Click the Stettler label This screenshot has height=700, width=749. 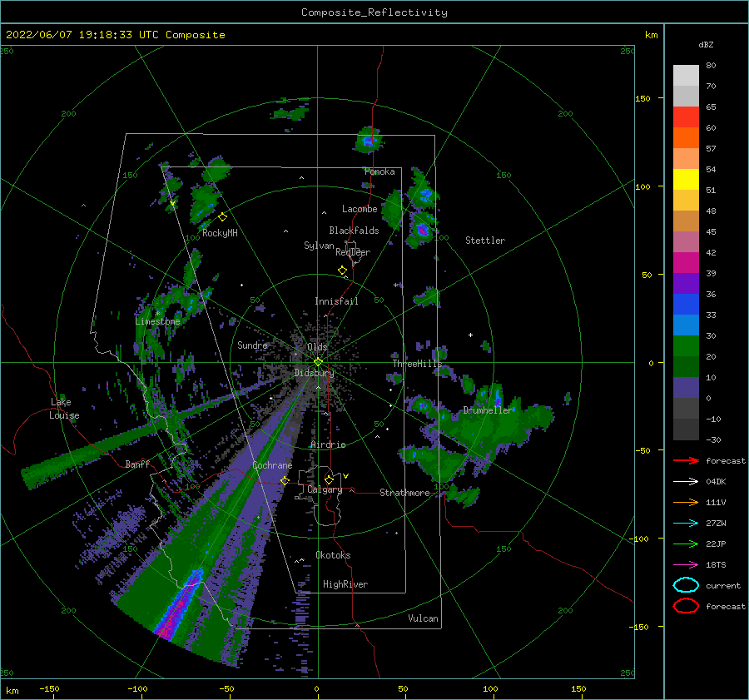pos(485,241)
